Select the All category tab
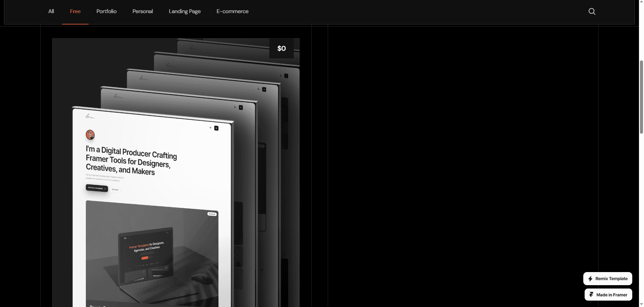This screenshot has width=644, height=307. click(51, 11)
